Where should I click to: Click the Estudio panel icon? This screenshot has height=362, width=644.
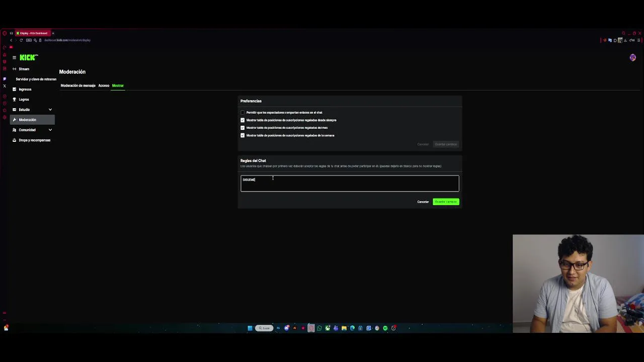pyautogui.click(x=14, y=110)
